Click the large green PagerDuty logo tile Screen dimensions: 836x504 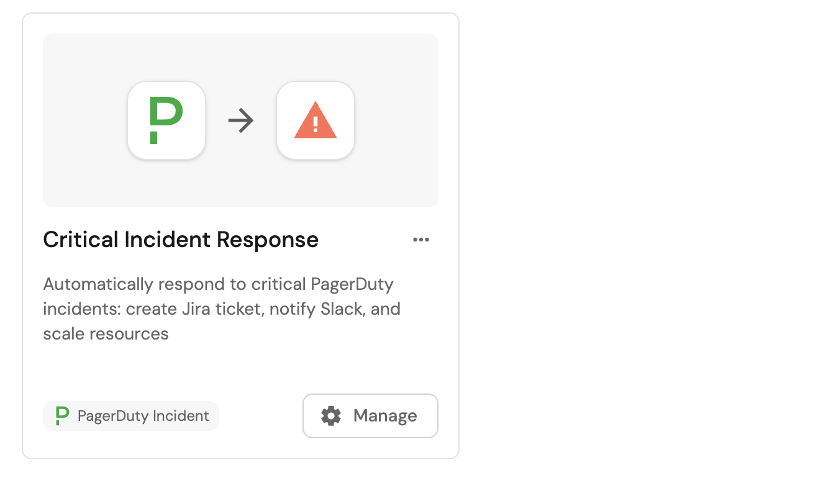pyautogui.click(x=166, y=120)
